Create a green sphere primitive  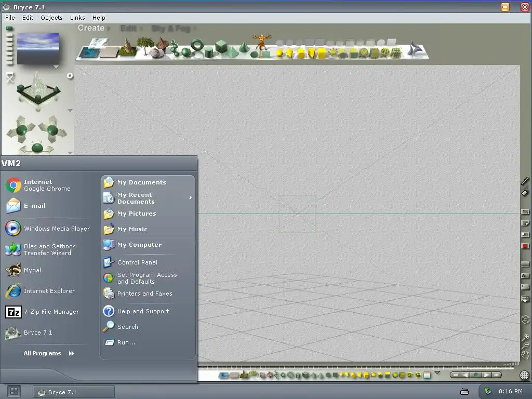coord(185,52)
